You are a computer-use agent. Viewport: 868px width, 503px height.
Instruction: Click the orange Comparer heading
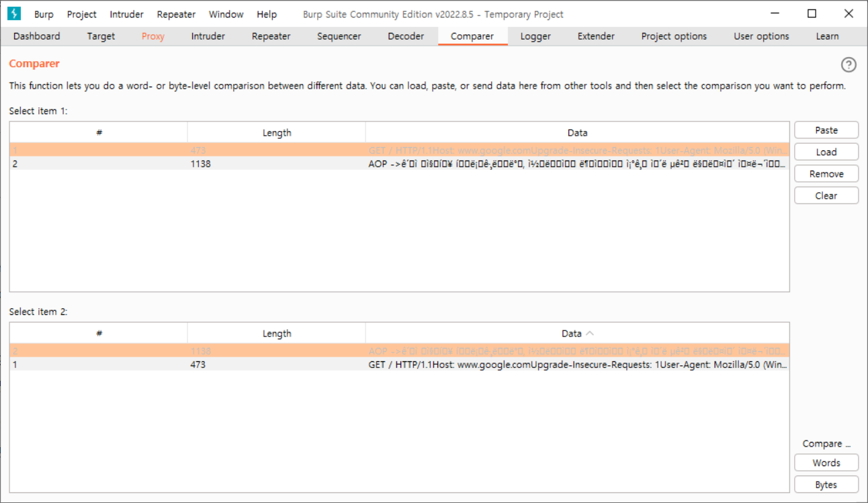click(34, 64)
